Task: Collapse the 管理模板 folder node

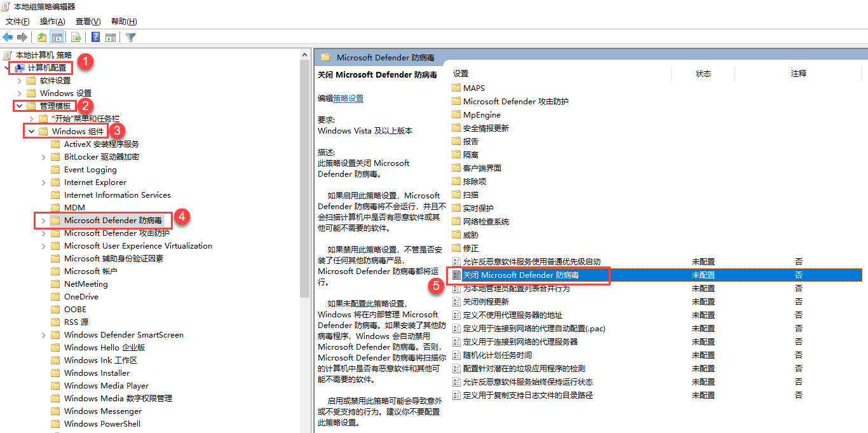Action: coord(19,106)
